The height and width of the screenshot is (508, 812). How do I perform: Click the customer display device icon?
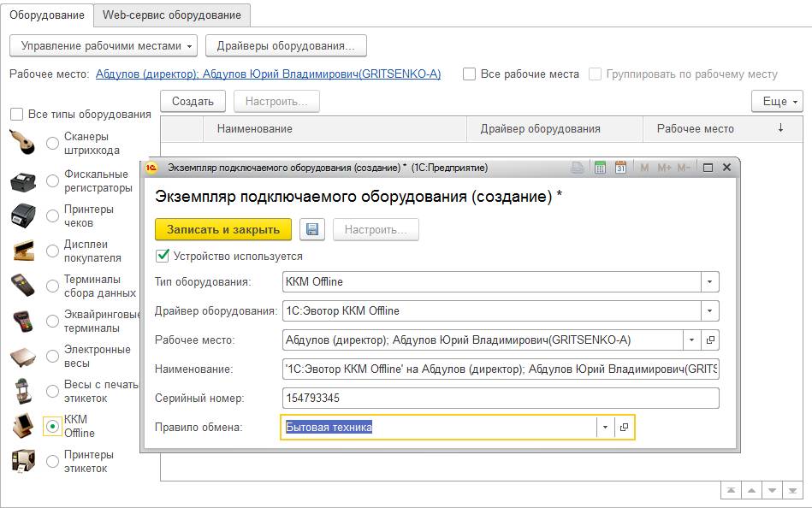coord(23,251)
